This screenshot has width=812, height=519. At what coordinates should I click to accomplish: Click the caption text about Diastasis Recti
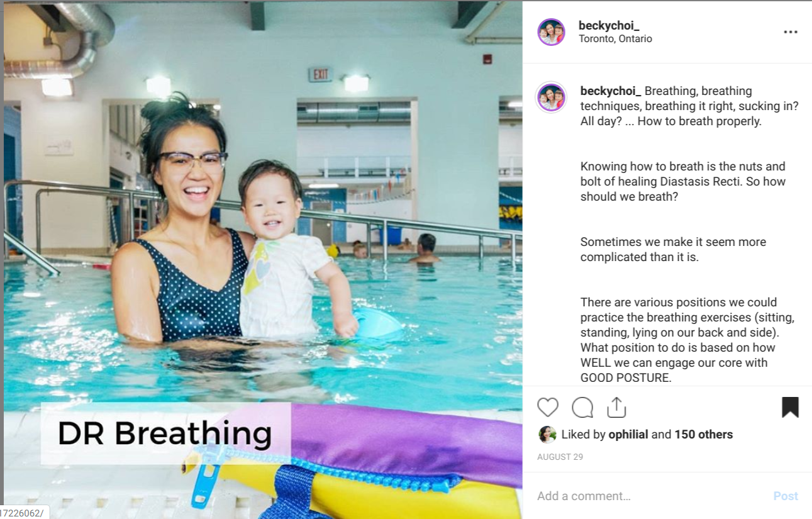pos(682,182)
